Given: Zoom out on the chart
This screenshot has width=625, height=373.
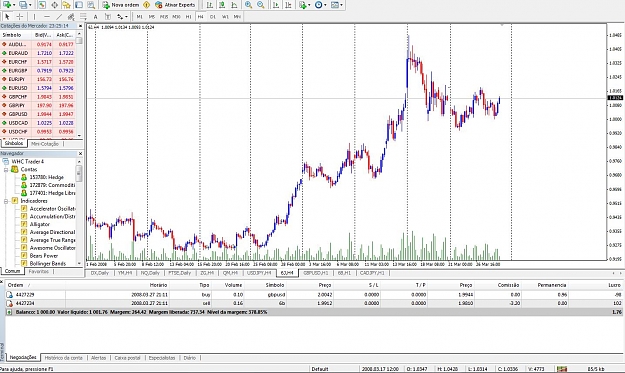Looking at the screenshot, I should pyautogui.click(x=261, y=5).
